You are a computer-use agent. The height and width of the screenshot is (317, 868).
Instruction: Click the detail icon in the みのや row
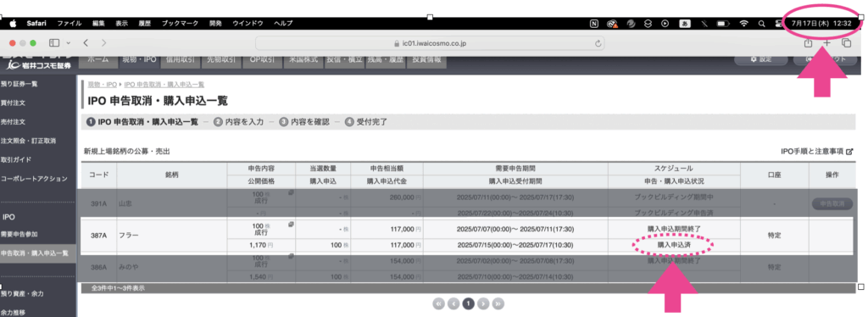[292, 256]
